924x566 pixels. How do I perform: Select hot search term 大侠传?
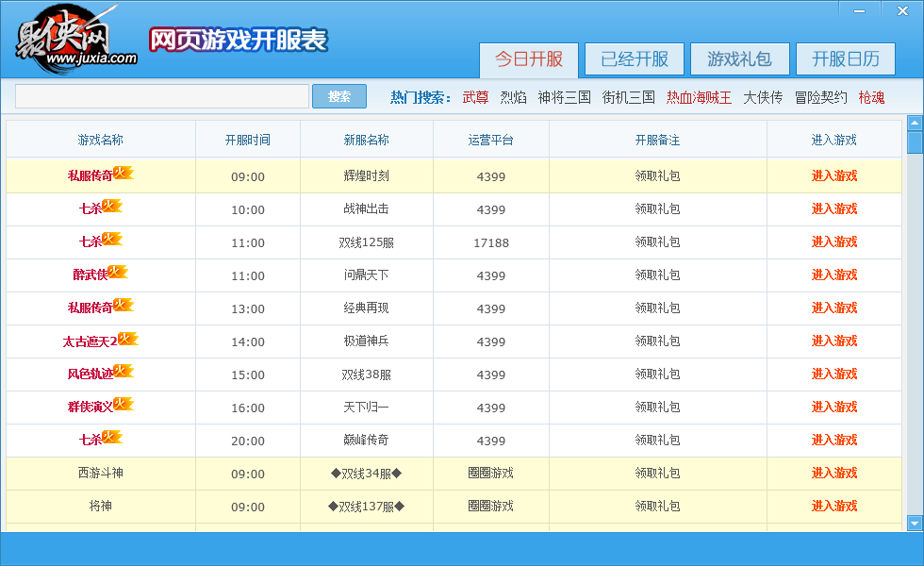(x=763, y=97)
